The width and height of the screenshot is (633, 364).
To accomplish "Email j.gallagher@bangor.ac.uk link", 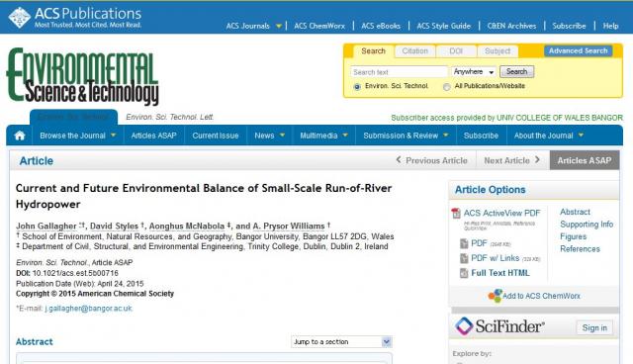I will (88, 309).
